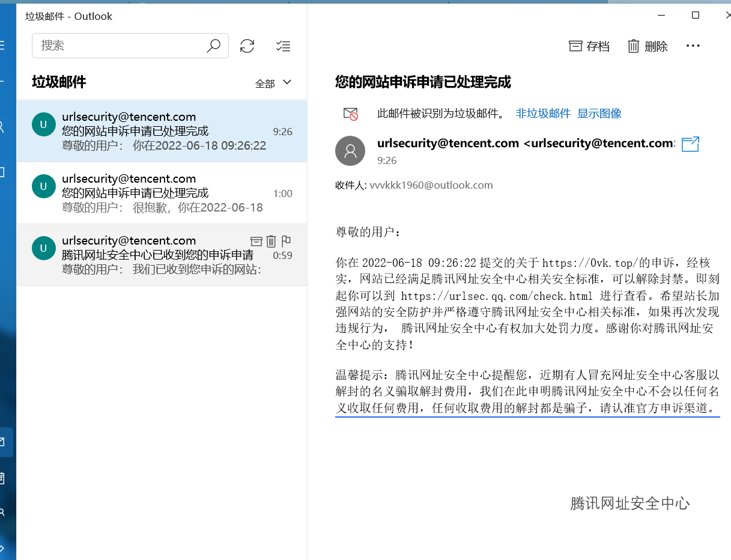Open the 0:59 腾讯网址安全中心已收到您的申诉申请 email
Screen dimensions: 731x560
(x=162, y=255)
